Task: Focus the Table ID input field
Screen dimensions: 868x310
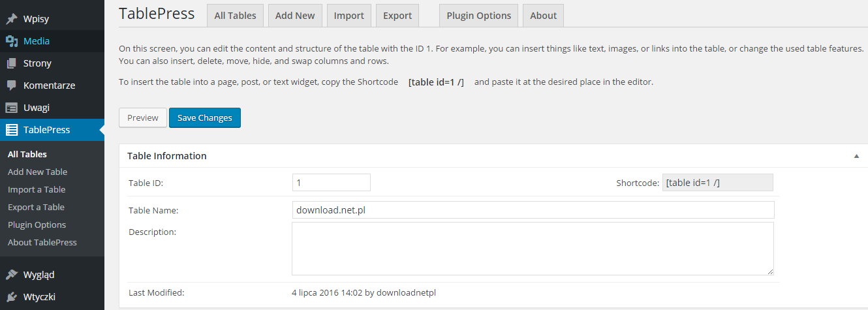Action: tap(332, 182)
